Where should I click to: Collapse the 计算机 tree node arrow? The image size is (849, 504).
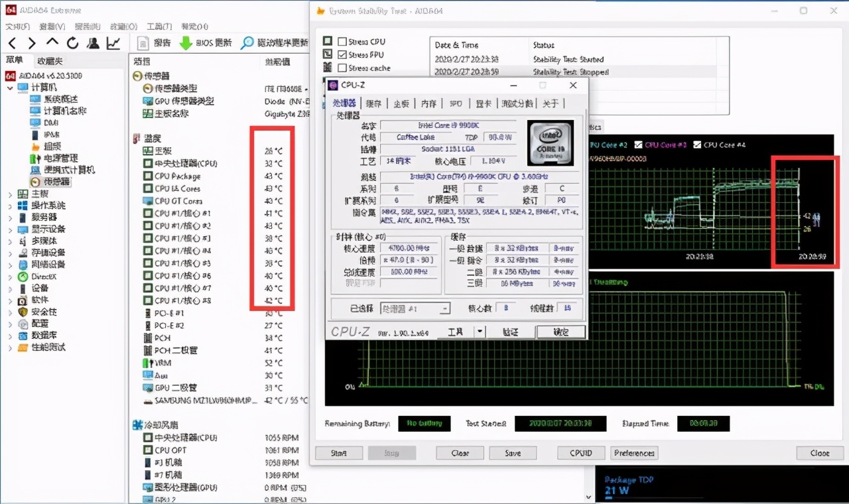click(10, 88)
